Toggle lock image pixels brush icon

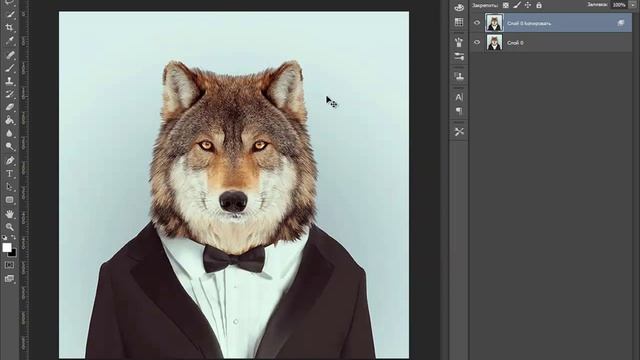[x=517, y=5]
